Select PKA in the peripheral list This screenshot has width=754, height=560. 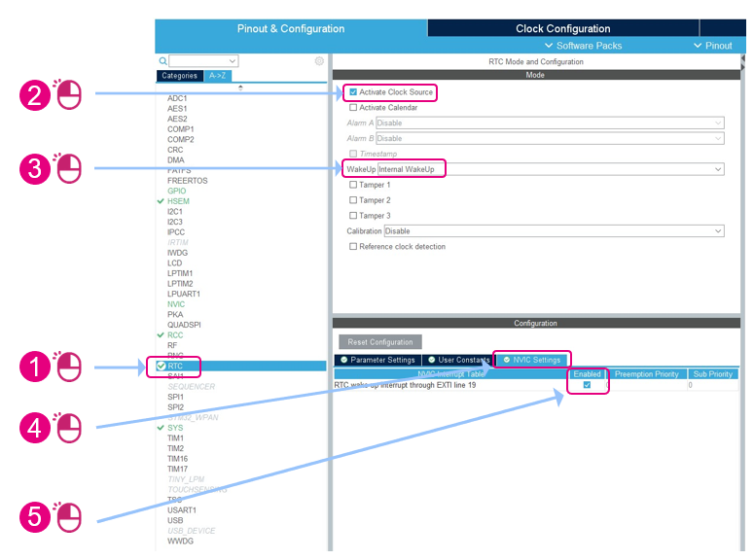175,314
